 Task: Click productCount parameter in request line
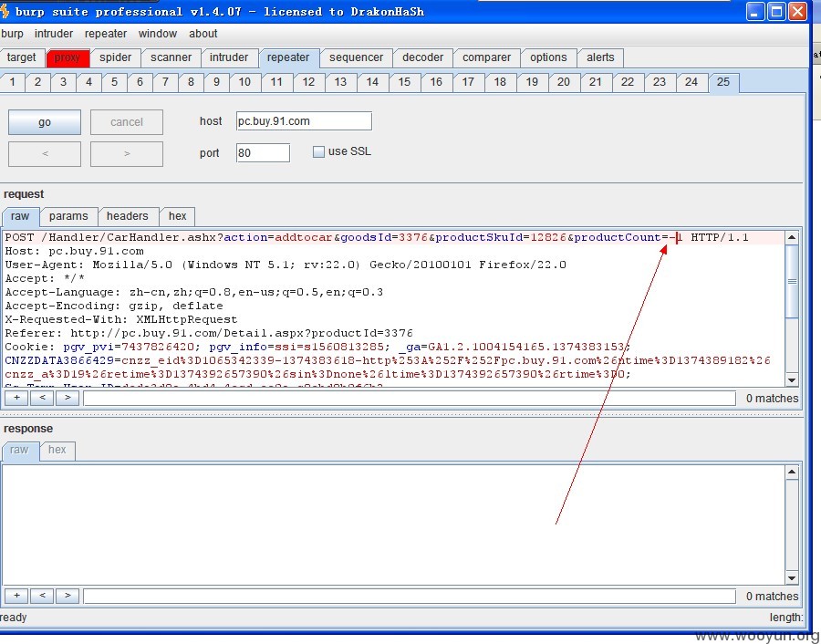618,238
